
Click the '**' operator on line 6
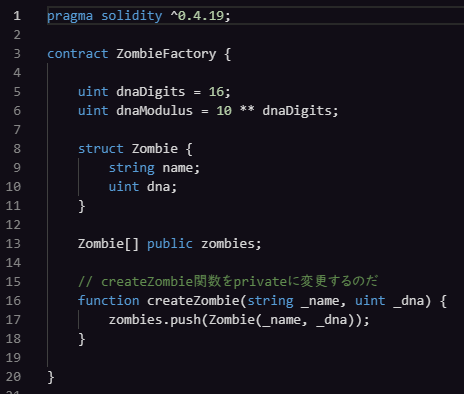(247, 110)
